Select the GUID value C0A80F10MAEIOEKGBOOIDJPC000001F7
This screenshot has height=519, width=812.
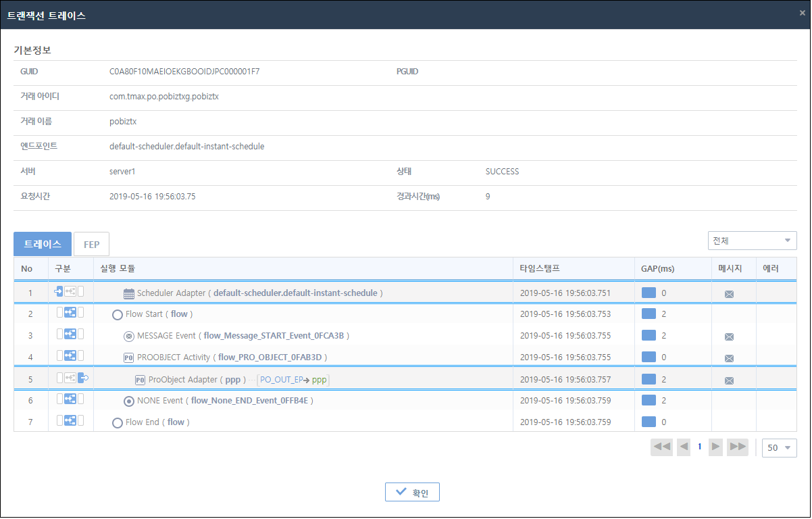184,72
